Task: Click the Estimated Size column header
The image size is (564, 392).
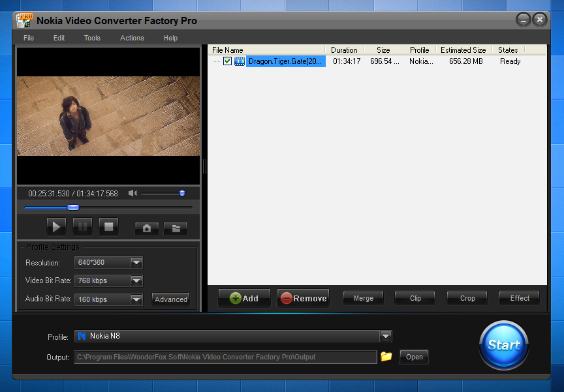Action: point(463,50)
